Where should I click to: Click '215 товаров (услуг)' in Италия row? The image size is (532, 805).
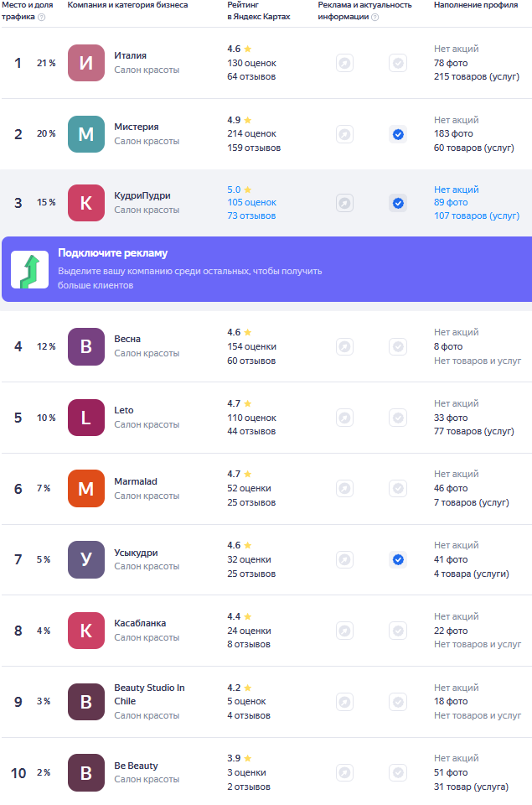click(x=477, y=76)
